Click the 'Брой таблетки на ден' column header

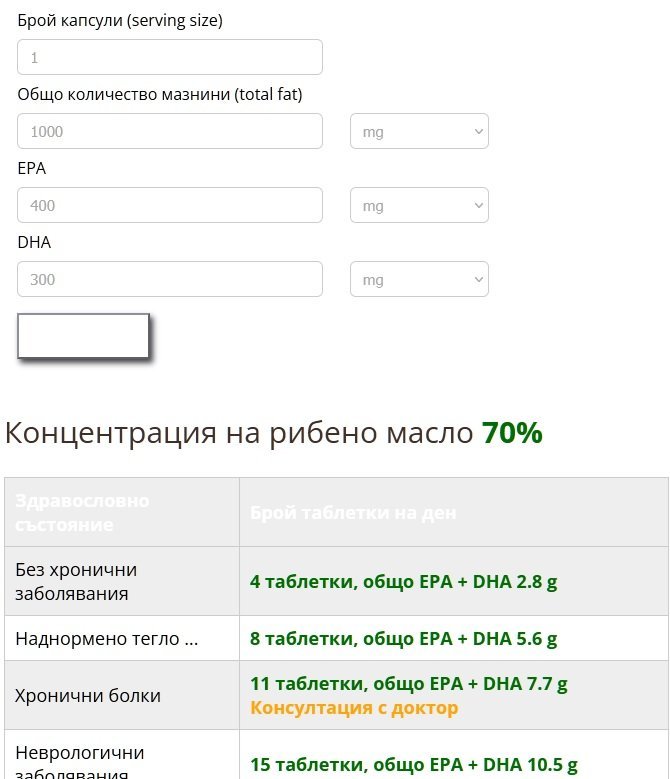[x=353, y=512]
